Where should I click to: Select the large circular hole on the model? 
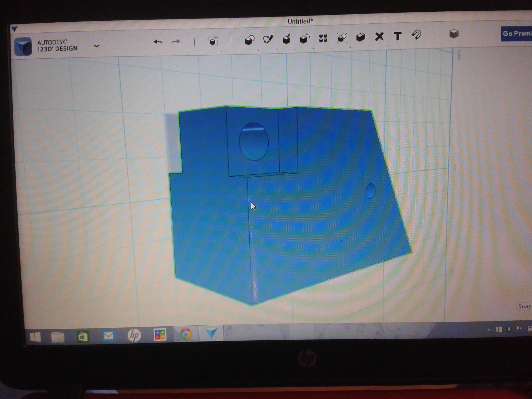[254, 142]
